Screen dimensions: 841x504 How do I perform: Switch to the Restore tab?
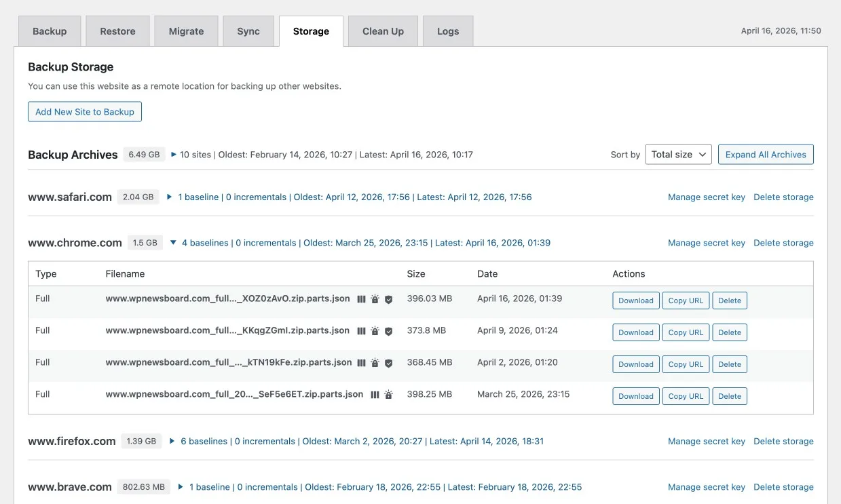pos(117,31)
